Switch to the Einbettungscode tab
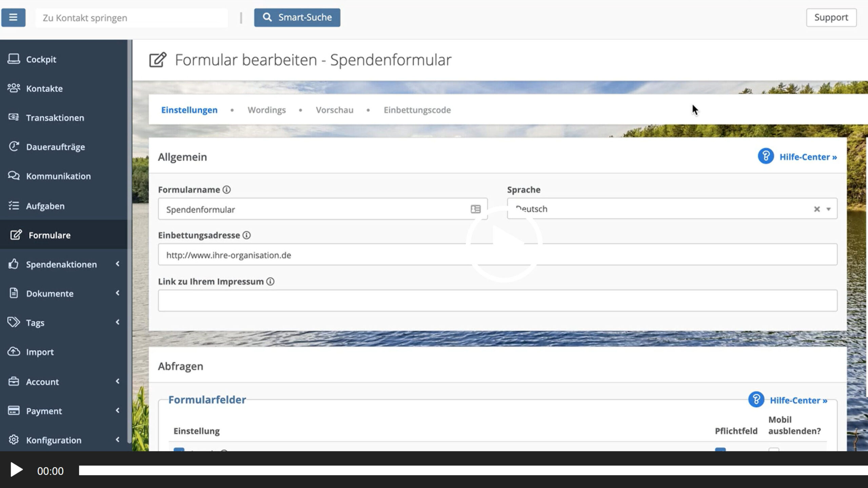 417,110
